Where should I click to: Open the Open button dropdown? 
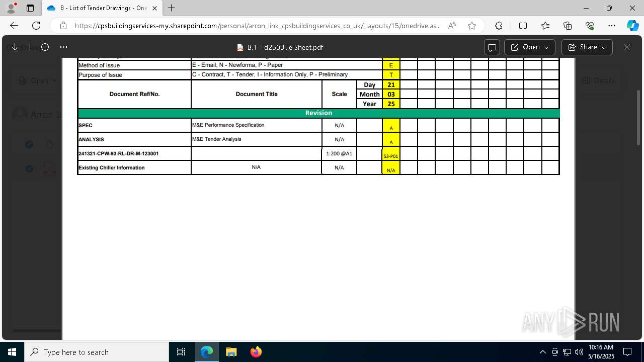click(x=530, y=47)
